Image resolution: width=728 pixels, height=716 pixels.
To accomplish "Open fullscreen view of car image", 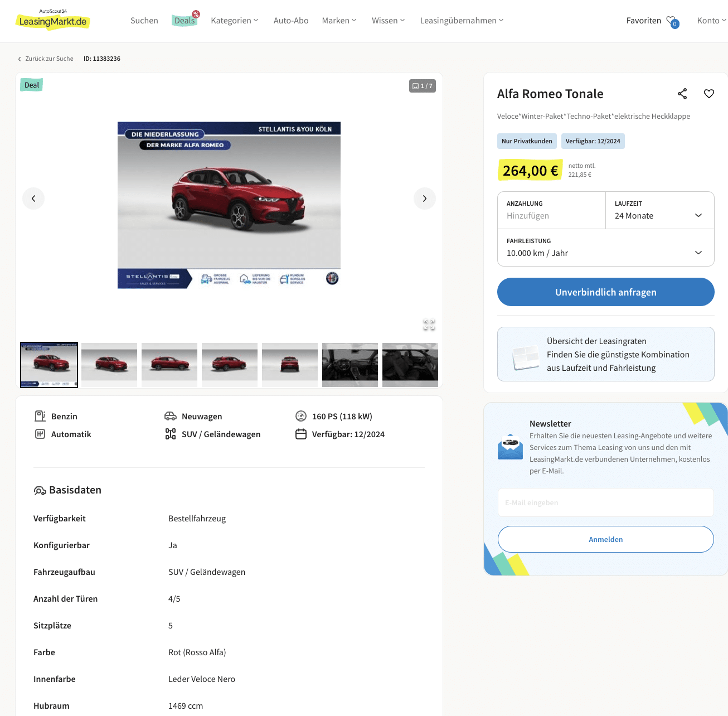I will click(x=429, y=325).
